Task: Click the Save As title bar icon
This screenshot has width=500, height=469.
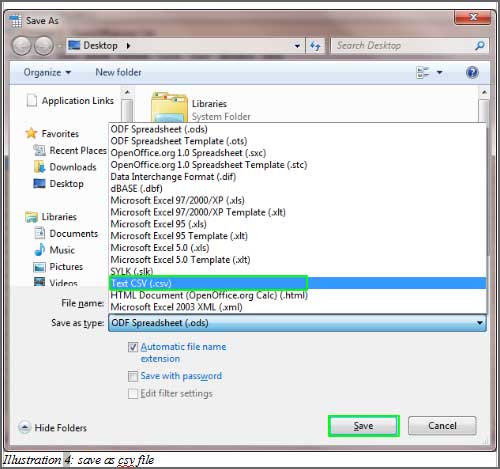Action: [15, 21]
